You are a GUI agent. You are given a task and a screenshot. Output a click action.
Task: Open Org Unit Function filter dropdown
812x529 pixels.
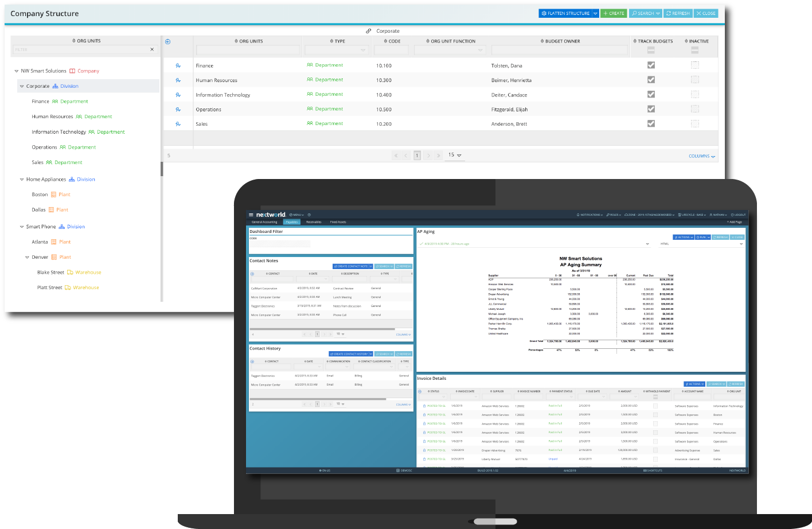[x=480, y=50]
